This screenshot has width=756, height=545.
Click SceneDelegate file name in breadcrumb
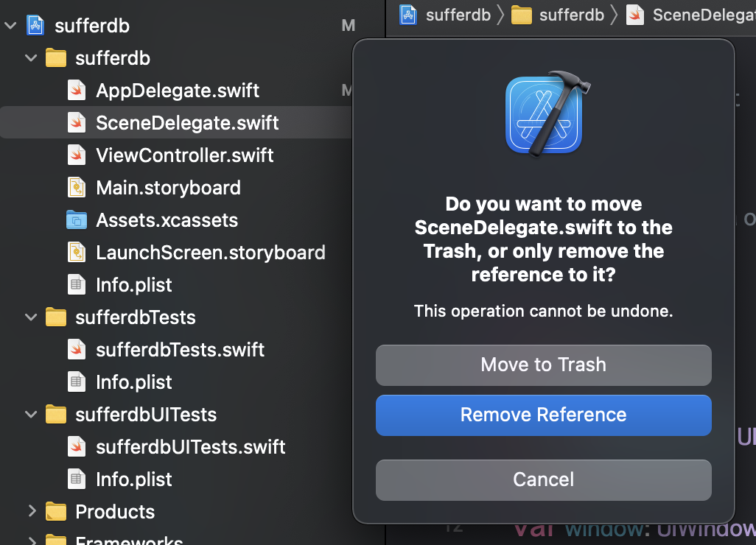pyautogui.click(x=704, y=15)
